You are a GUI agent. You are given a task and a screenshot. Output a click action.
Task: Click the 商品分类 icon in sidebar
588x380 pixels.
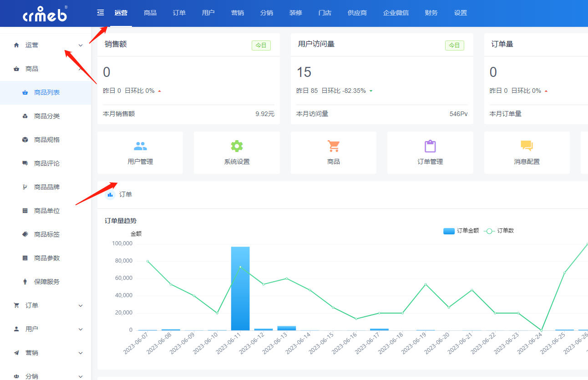(25, 116)
